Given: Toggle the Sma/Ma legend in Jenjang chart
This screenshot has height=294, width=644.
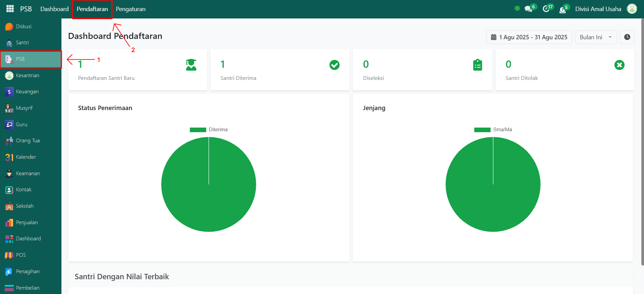Looking at the screenshot, I should tap(493, 130).
